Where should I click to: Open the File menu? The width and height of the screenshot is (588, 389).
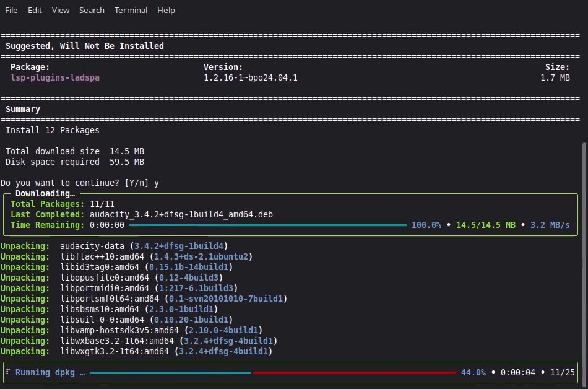coord(11,10)
